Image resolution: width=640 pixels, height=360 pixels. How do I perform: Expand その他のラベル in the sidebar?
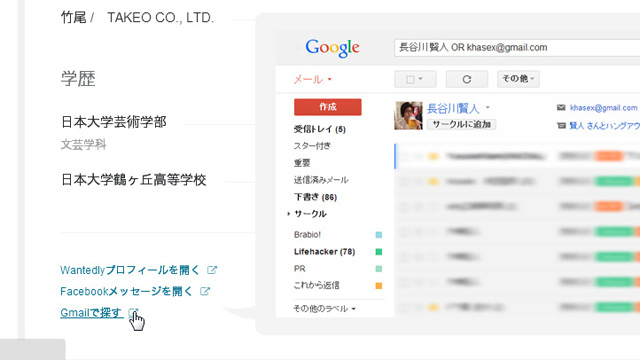click(324, 309)
